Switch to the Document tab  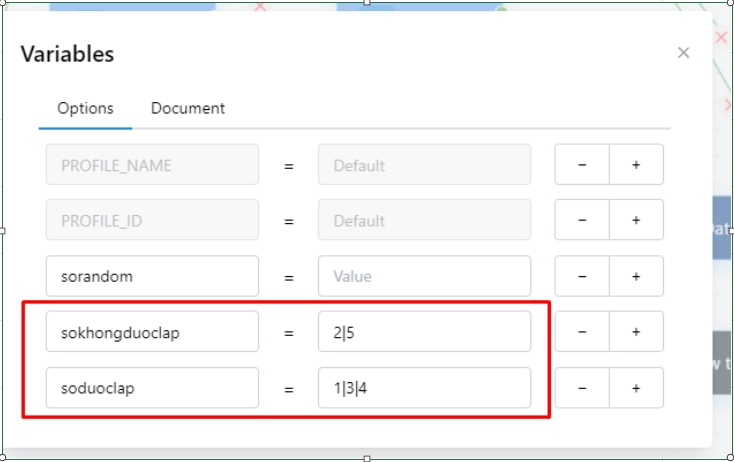188,108
